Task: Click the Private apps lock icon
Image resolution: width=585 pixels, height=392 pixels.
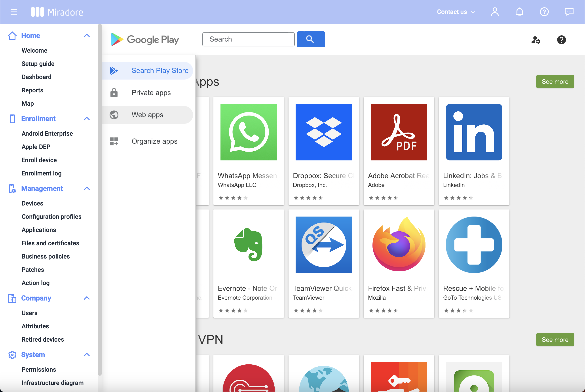Action: (114, 93)
